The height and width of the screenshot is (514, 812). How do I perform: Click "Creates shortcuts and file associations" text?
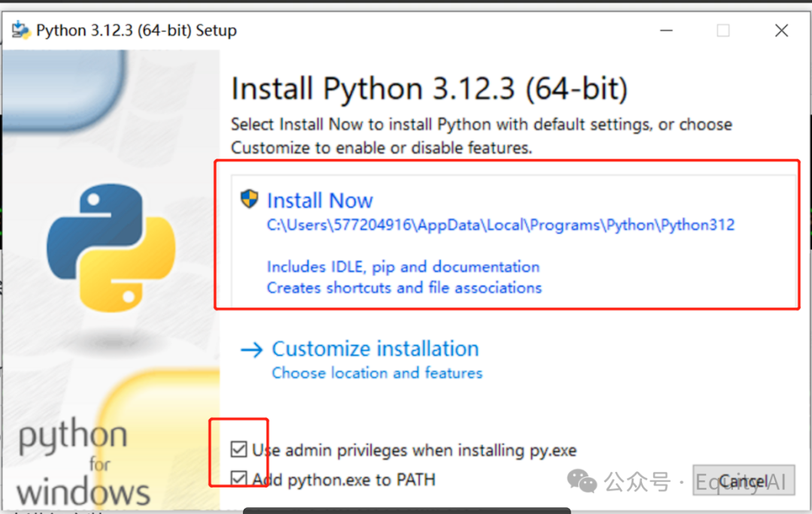[x=404, y=288]
